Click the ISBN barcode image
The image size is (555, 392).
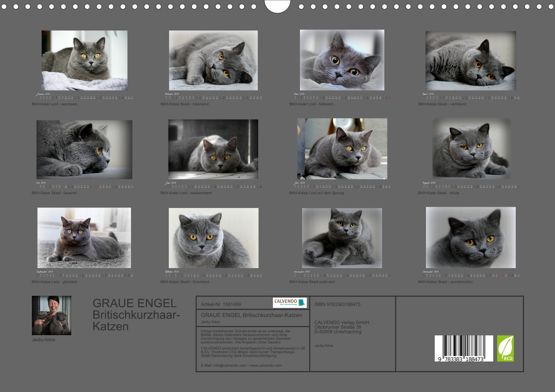[464, 348]
